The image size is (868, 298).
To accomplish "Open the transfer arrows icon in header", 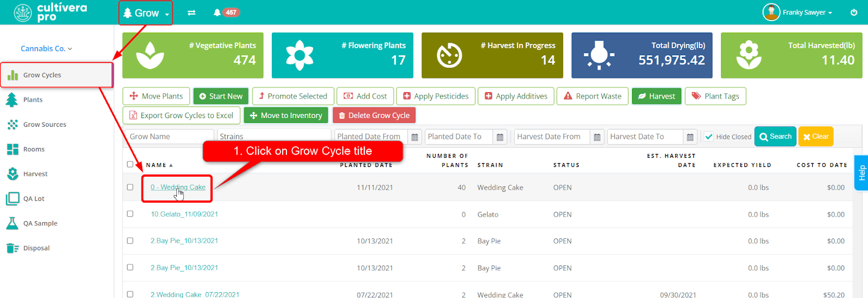I will point(192,12).
